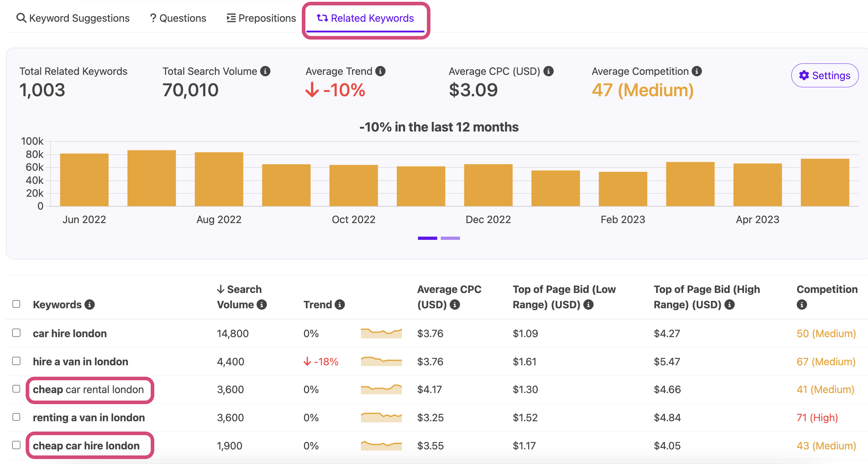This screenshot has height=464, width=868.
Task: Click the trend sparkline for cheap car hire london
Action: pyautogui.click(x=381, y=445)
